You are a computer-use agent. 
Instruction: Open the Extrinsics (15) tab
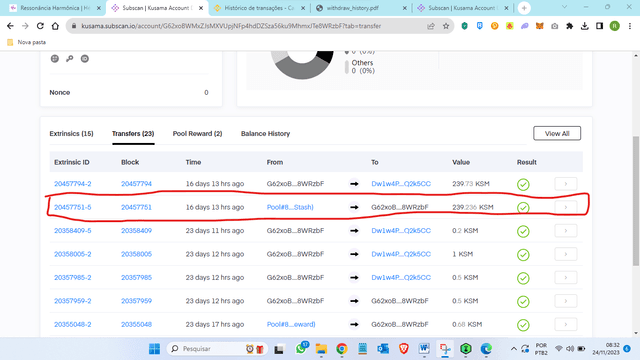pyautogui.click(x=71, y=133)
